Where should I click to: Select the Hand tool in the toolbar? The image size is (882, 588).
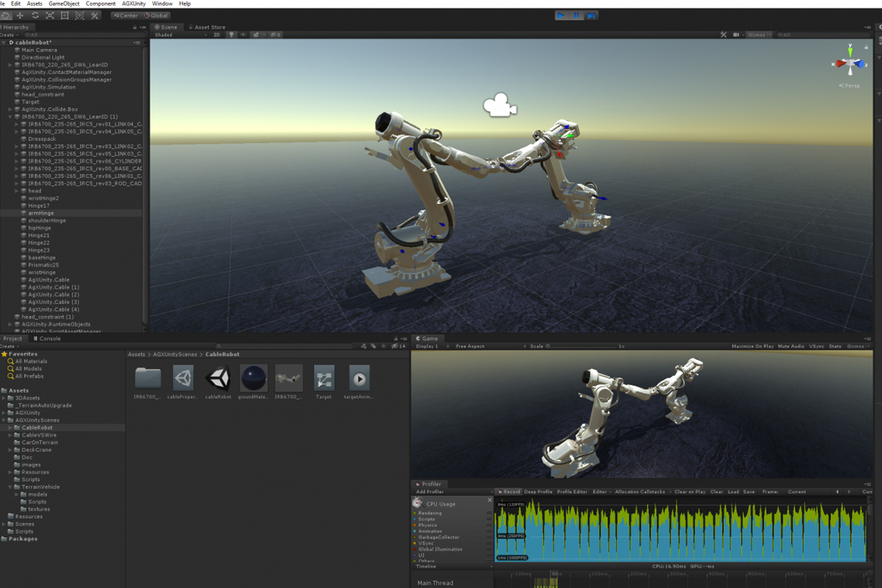coord(5,15)
